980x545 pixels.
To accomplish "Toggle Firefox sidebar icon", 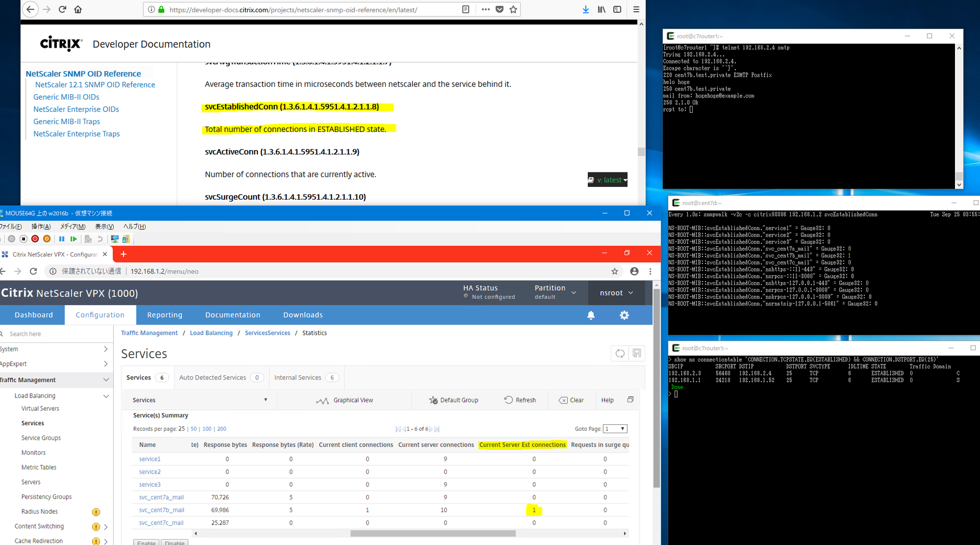I will coord(617,9).
